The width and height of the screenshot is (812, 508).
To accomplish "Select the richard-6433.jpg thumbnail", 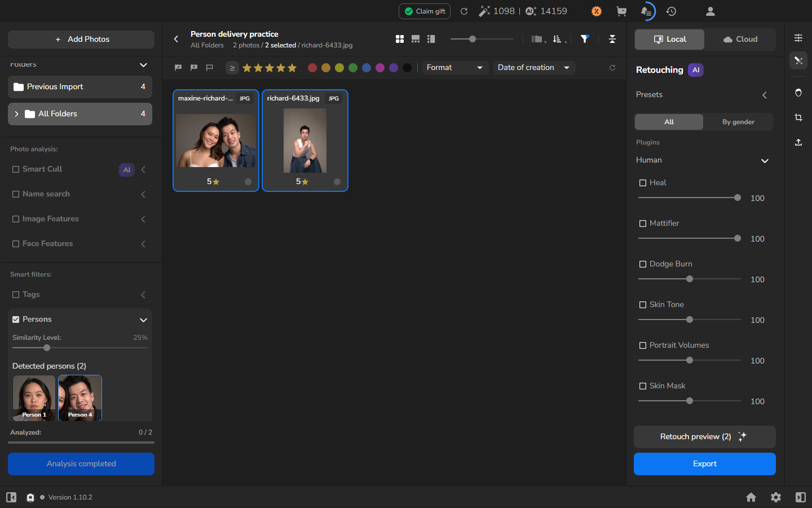I will point(305,141).
